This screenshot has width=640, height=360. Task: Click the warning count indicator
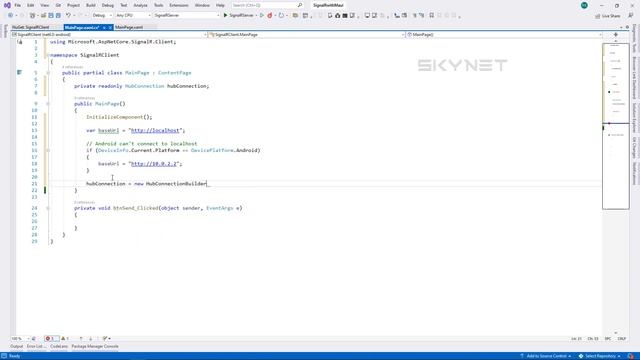65,339
